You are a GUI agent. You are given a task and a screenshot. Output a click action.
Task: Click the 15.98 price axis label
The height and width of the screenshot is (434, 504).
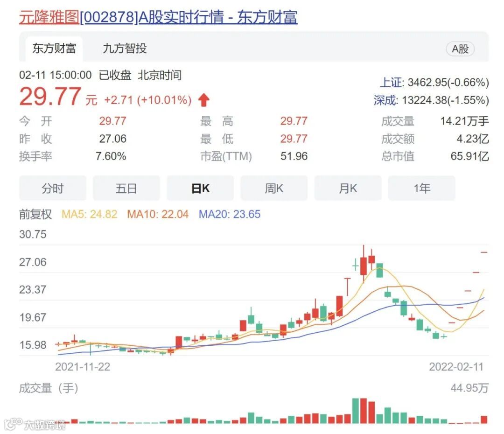[x=33, y=345]
